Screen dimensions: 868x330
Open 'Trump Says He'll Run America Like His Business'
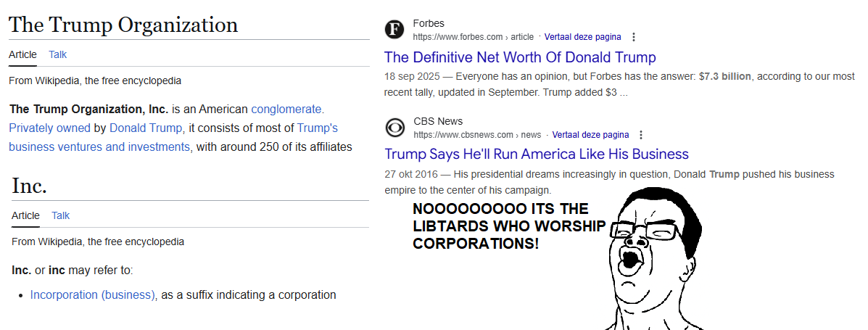click(x=537, y=154)
